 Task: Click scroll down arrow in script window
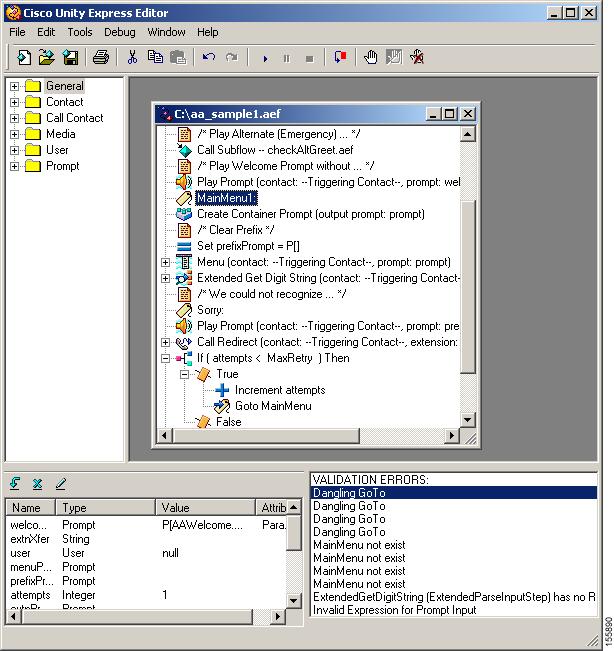(x=468, y=419)
